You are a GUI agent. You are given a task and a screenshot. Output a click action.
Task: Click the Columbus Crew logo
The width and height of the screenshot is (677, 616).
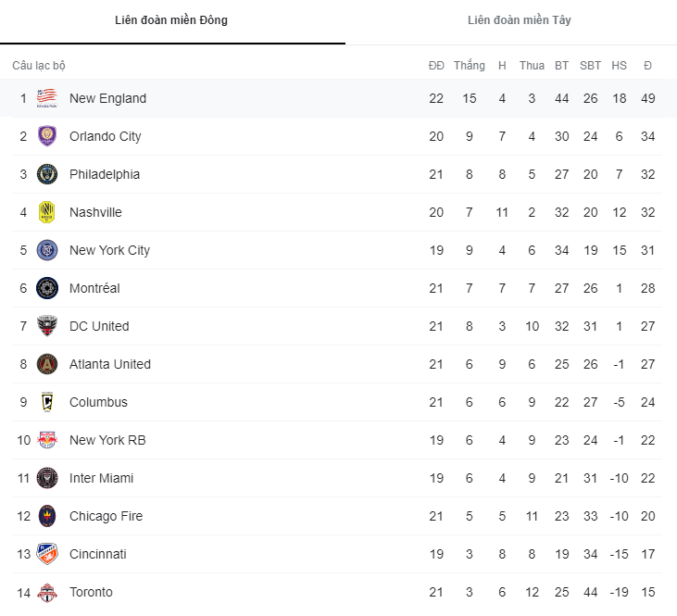(47, 402)
